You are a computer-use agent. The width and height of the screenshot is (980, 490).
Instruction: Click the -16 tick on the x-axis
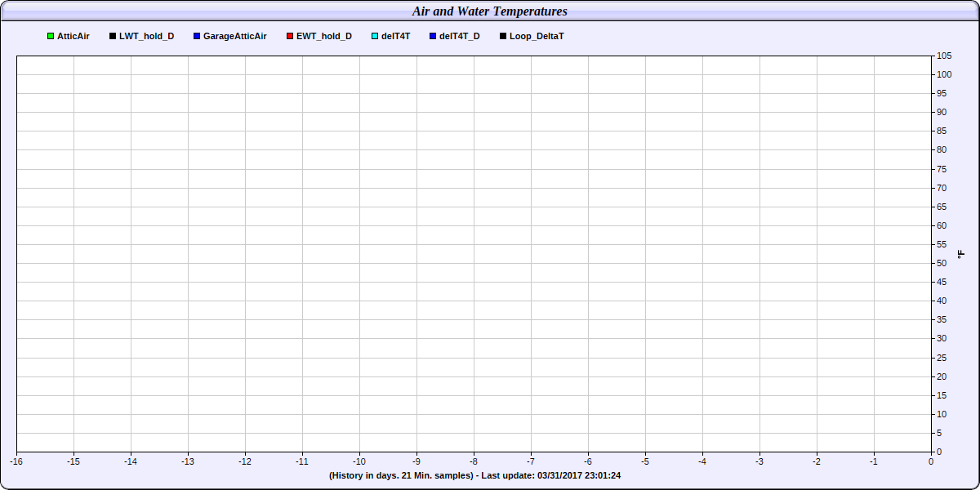tap(16, 461)
